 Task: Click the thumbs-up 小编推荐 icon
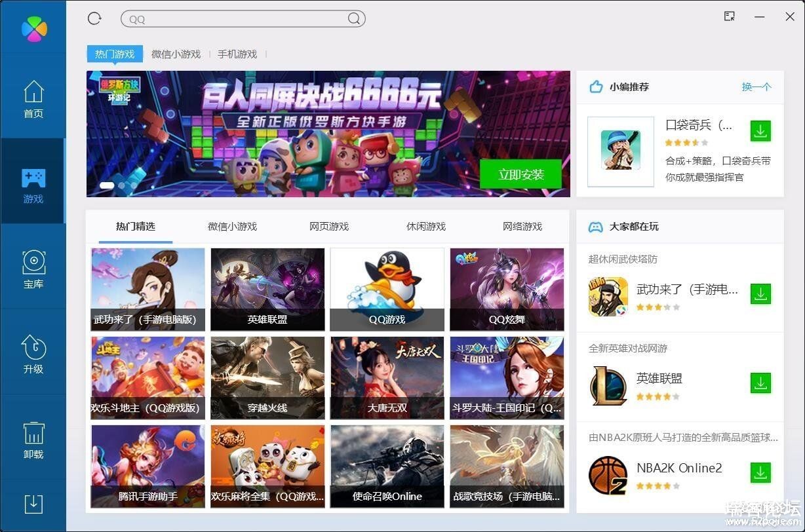pos(596,86)
